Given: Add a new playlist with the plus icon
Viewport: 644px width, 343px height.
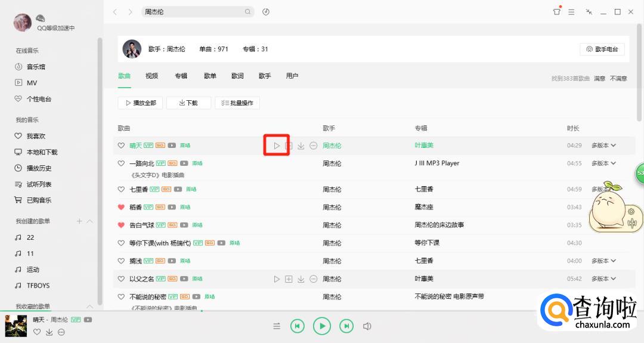Looking at the screenshot, I should 79,221.
